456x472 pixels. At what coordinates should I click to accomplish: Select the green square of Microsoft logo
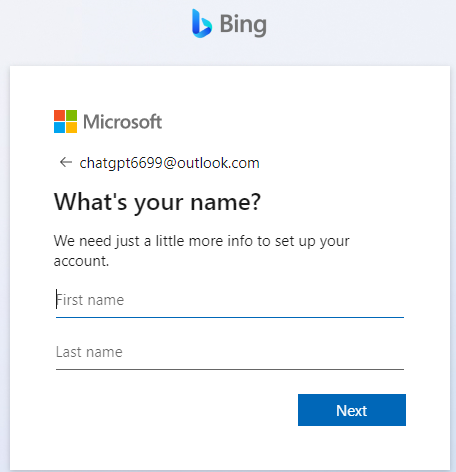(71, 116)
